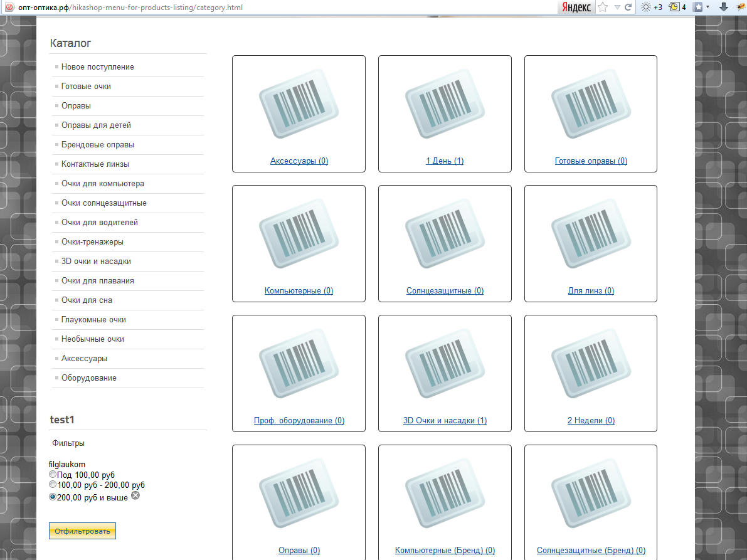Click the Яндекс search button in toolbar
Screen dimensions: 747x560
[x=576, y=7]
